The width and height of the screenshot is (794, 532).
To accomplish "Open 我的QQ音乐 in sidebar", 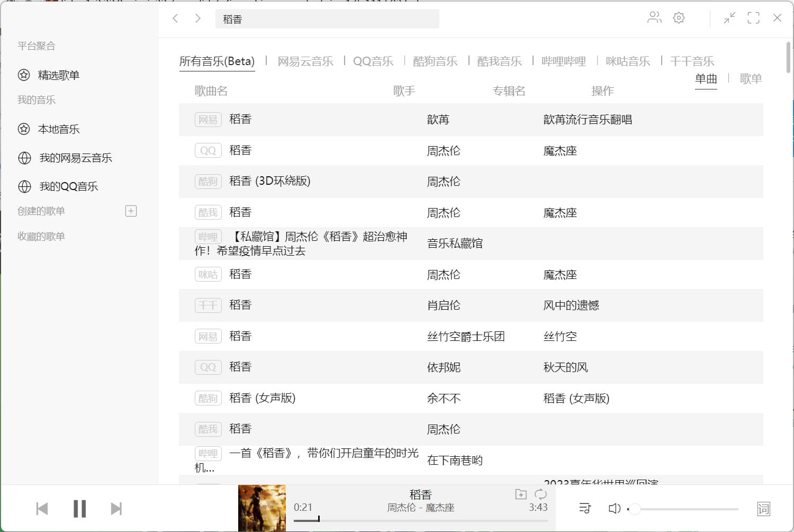I will coord(69,186).
